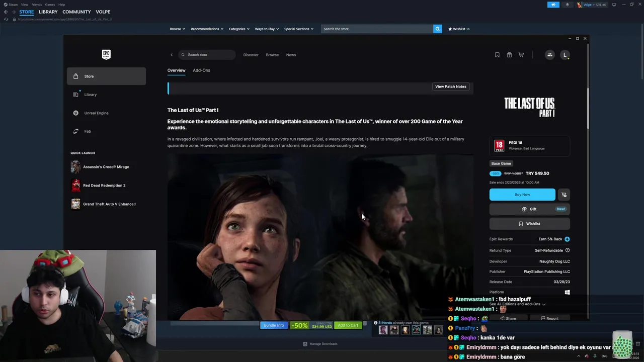Click the Buy Now button

pyautogui.click(x=522, y=195)
